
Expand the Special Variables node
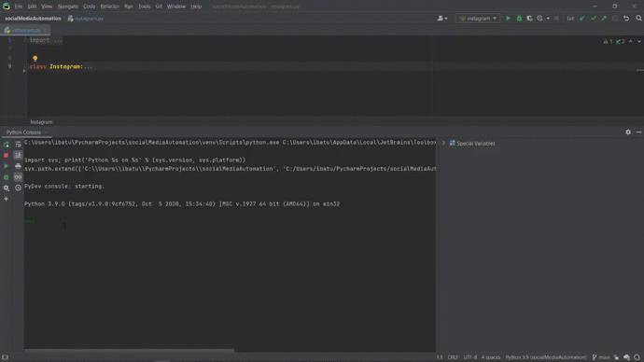(x=443, y=144)
